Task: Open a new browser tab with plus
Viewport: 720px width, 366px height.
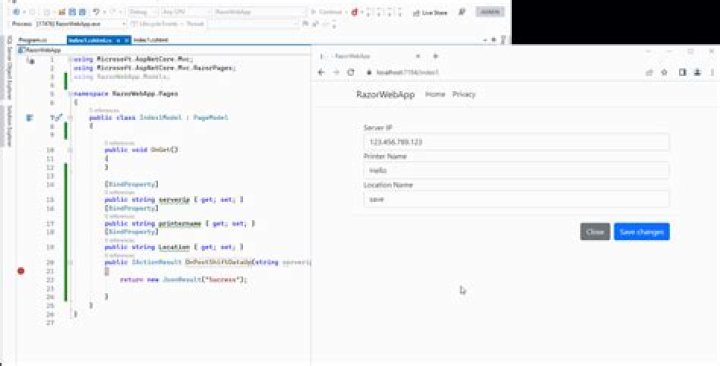Action: pos(436,56)
